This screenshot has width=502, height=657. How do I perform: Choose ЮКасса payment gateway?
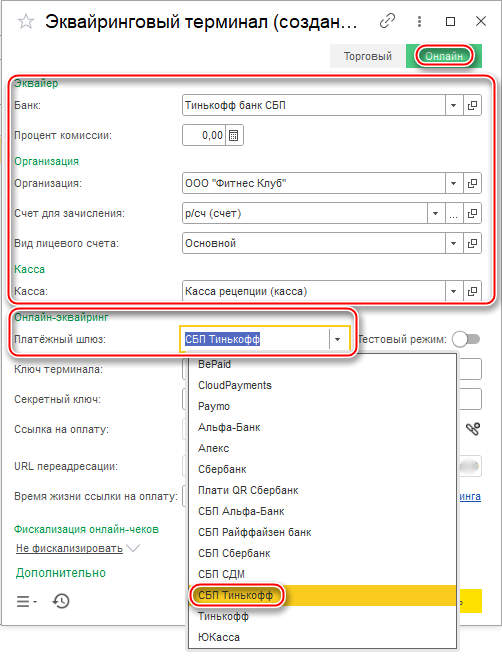(x=322, y=637)
